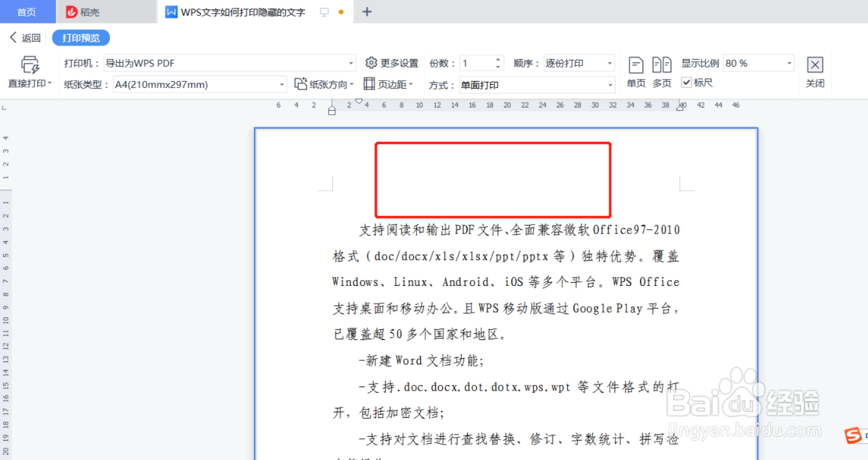Click the line "开,包括加密文档;"
The image size is (868, 460).
(389, 413)
